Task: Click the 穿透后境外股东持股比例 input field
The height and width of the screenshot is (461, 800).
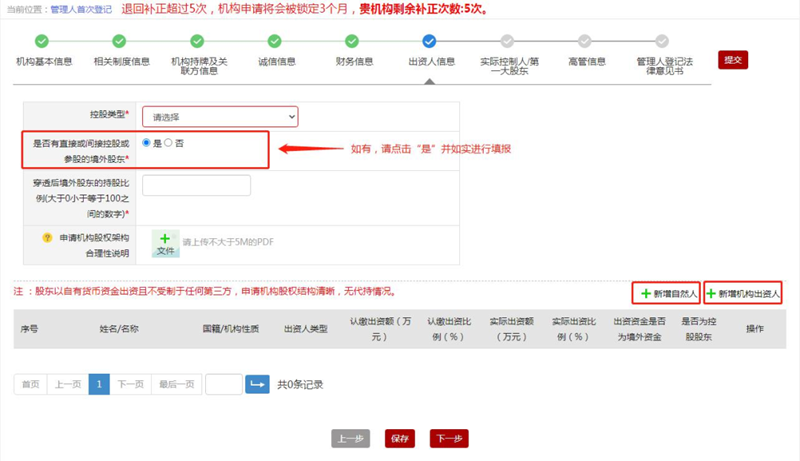Action: pyautogui.click(x=196, y=185)
